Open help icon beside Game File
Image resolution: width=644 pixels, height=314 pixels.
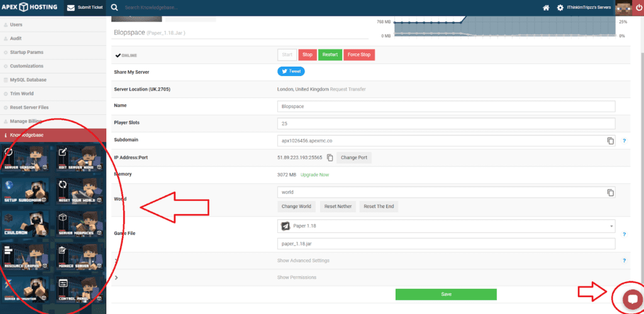[624, 234]
